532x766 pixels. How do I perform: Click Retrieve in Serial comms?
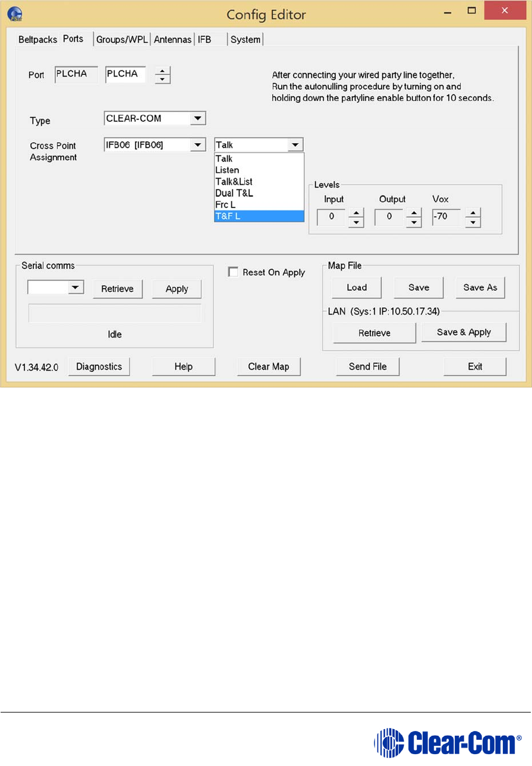pyautogui.click(x=118, y=289)
